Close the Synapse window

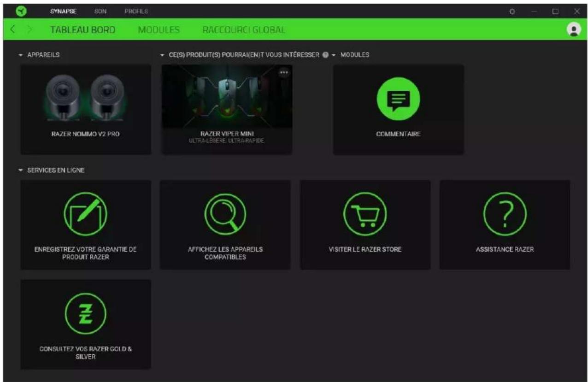(x=577, y=11)
